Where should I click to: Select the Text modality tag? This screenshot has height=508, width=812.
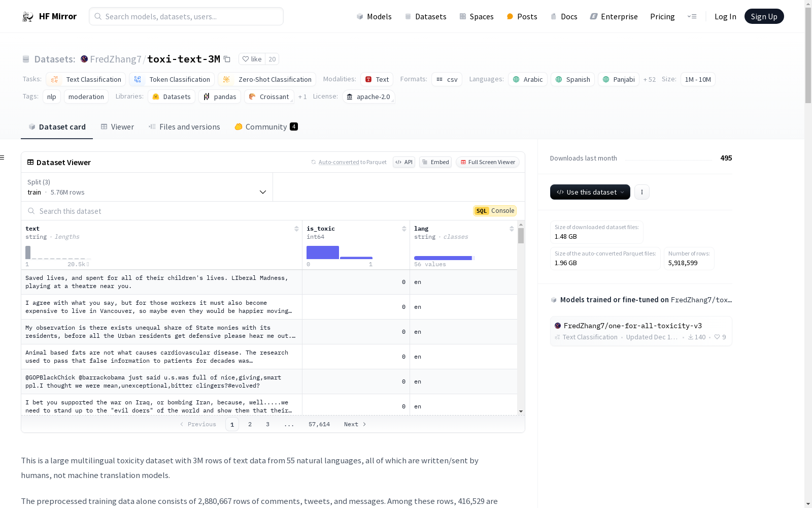377,79
